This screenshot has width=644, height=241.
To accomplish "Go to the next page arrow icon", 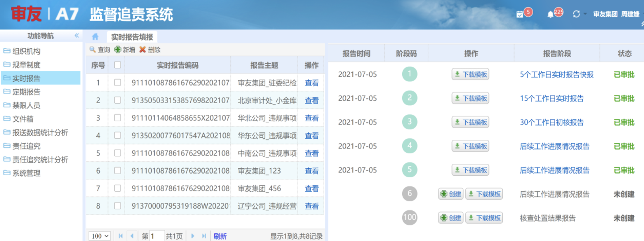I will point(193,236).
